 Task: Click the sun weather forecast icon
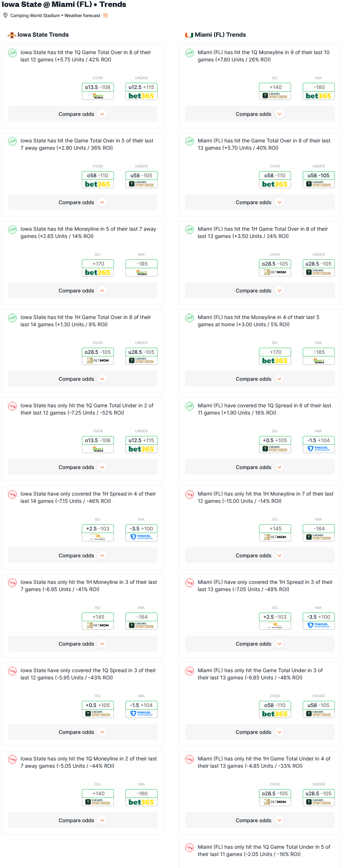pyautogui.click(x=106, y=15)
